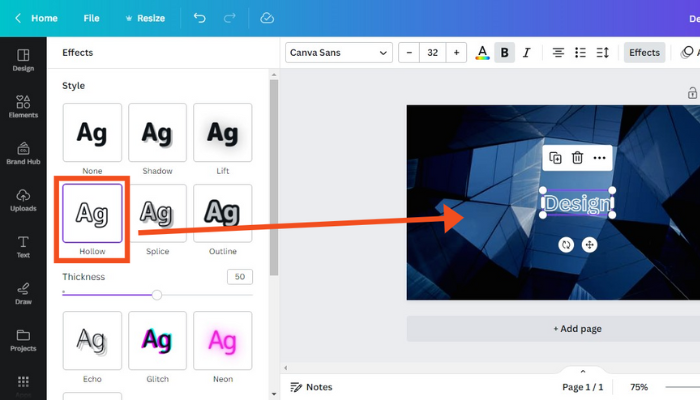Image resolution: width=700 pixels, height=400 pixels.
Task: Click the canvas horizontal scroll left arrow
Action: (286, 368)
